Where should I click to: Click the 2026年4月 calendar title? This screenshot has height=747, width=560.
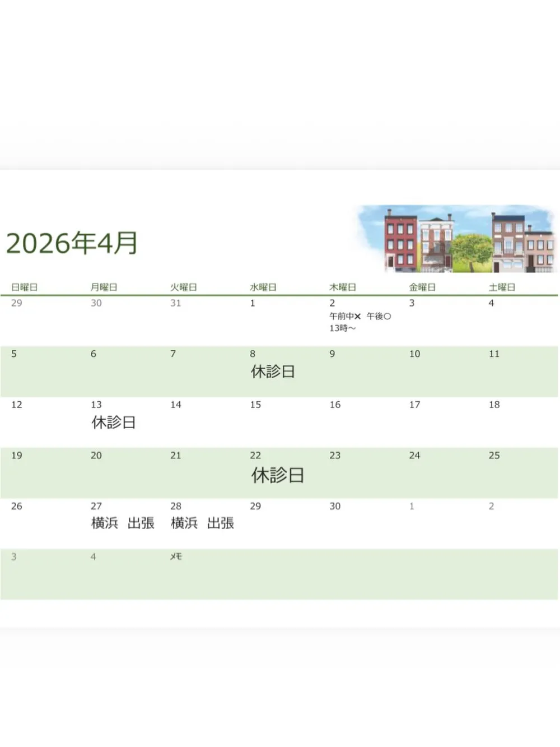pyautogui.click(x=72, y=243)
